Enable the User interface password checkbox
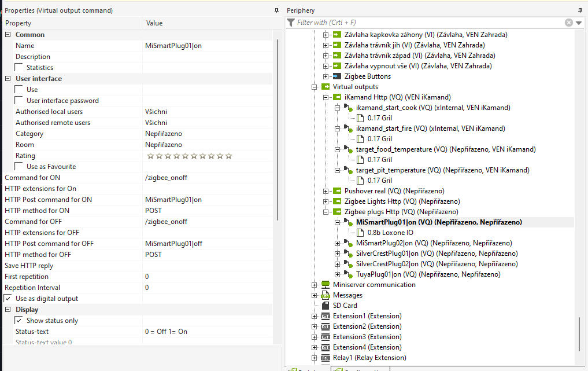Viewport: 588px width, 371px height. point(19,100)
